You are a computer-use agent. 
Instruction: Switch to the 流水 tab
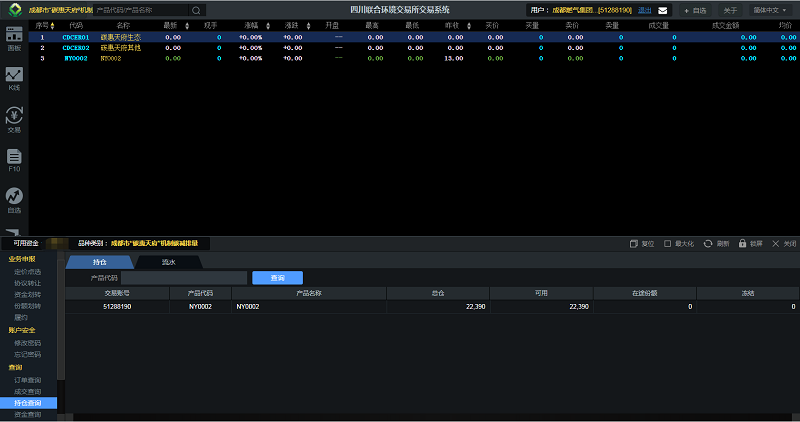(x=169, y=262)
